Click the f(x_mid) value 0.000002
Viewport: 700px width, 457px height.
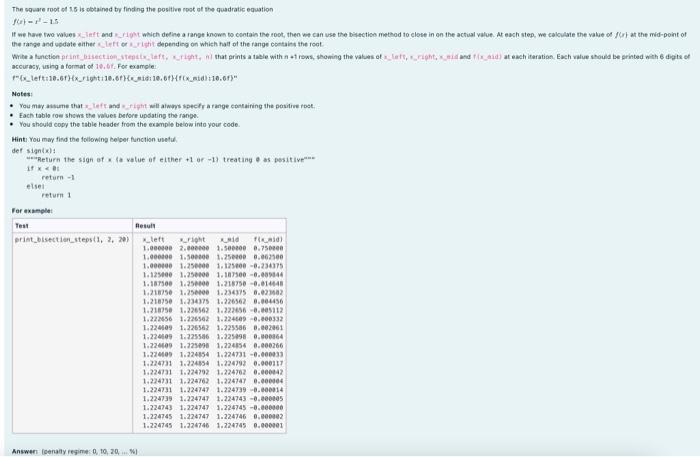point(268,417)
